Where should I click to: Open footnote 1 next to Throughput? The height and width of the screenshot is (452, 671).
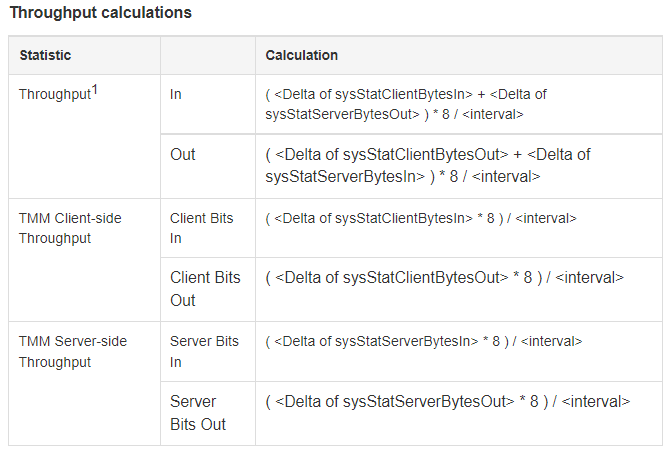click(95, 90)
